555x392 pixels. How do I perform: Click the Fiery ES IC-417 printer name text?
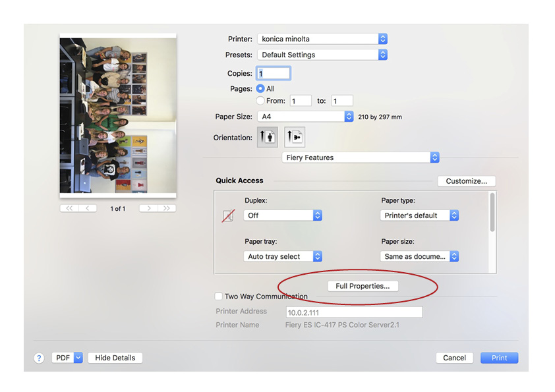tap(342, 325)
